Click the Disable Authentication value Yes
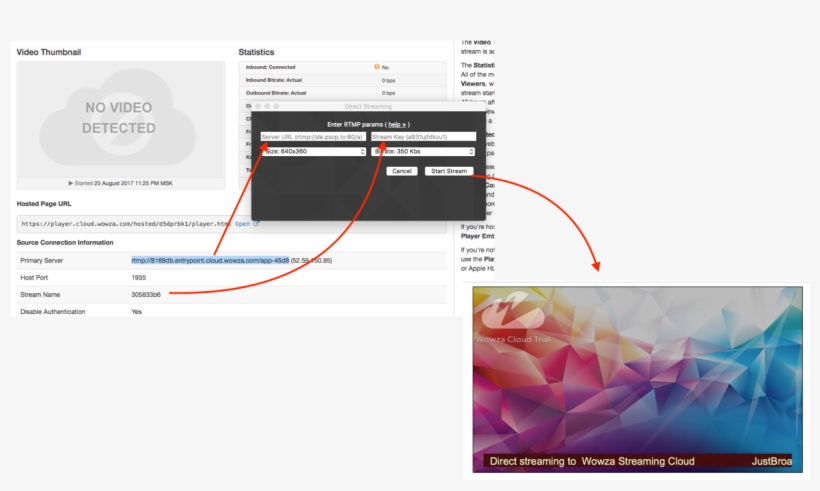Image resolution: width=820 pixels, height=491 pixels. (x=136, y=312)
